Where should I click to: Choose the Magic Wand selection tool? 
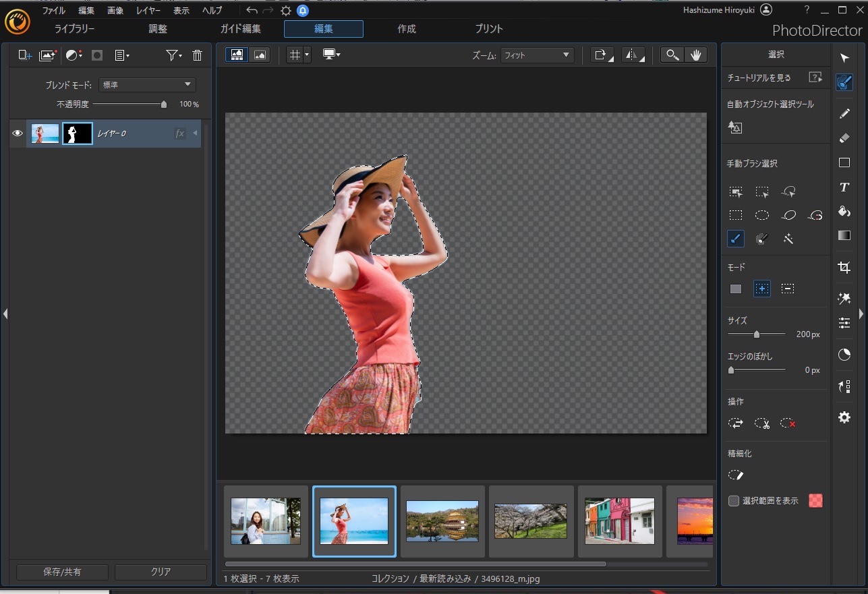[x=788, y=238]
